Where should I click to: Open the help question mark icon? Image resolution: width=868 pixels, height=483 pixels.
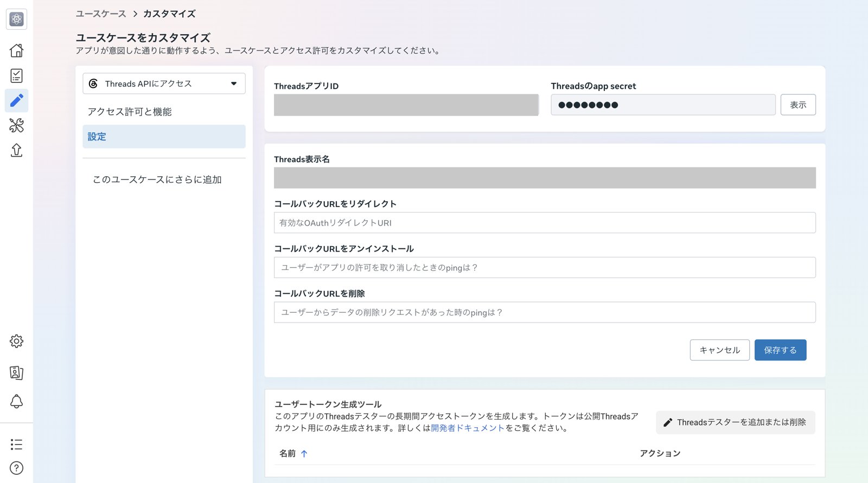click(x=16, y=468)
